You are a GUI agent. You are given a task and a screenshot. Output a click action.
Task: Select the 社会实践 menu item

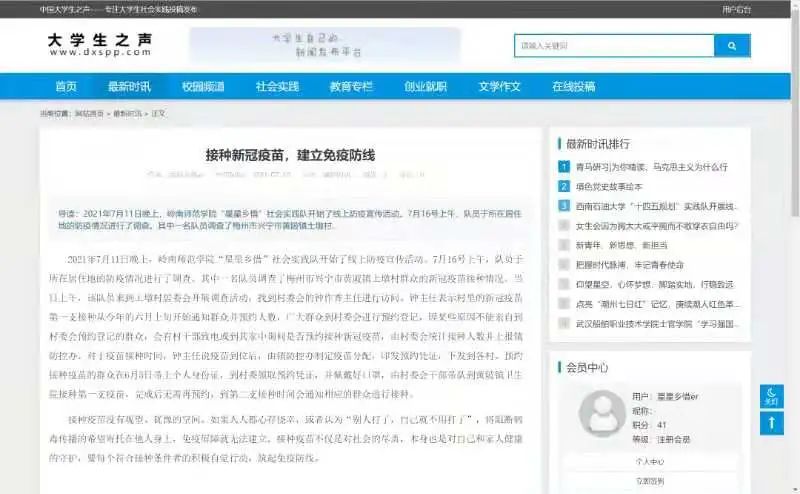pyautogui.click(x=277, y=87)
